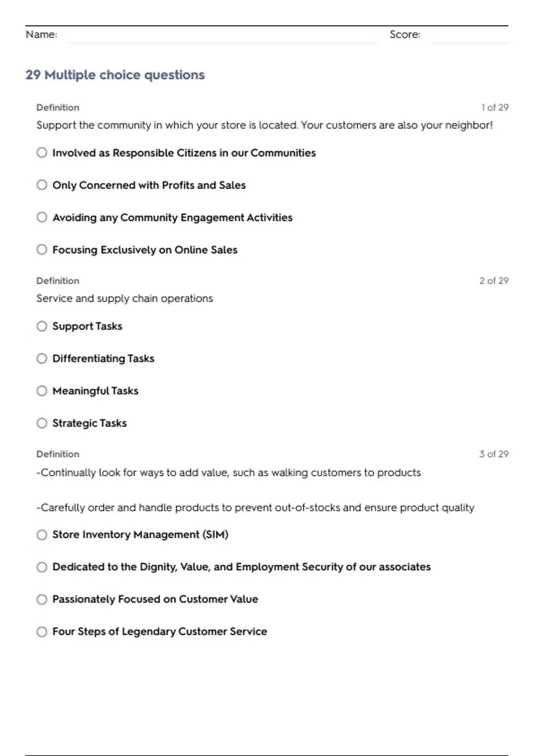Select 'Focusing Exclusively on Online Sales' answer
Image resolution: width=534 pixels, height=756 pixels.
(x=42, y=249)
